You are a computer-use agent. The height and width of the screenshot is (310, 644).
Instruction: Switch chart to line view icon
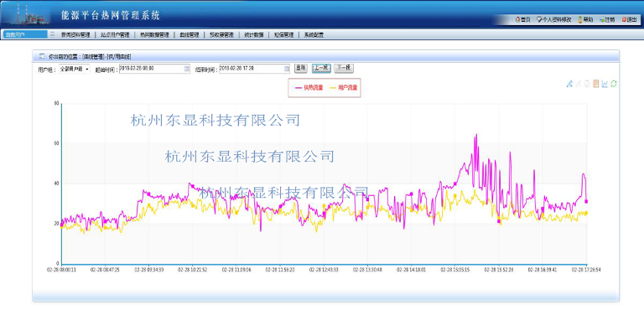point(605,84)
